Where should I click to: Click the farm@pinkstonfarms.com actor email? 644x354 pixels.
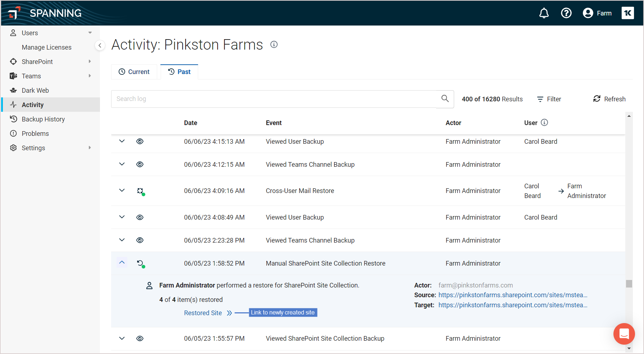click(476, 285)
